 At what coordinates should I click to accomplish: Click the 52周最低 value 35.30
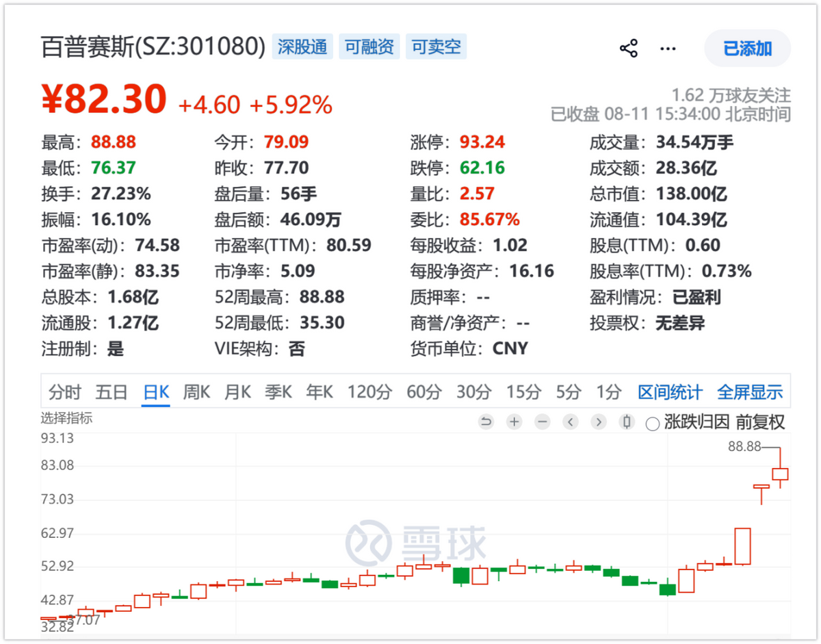(x=322, y=323)
